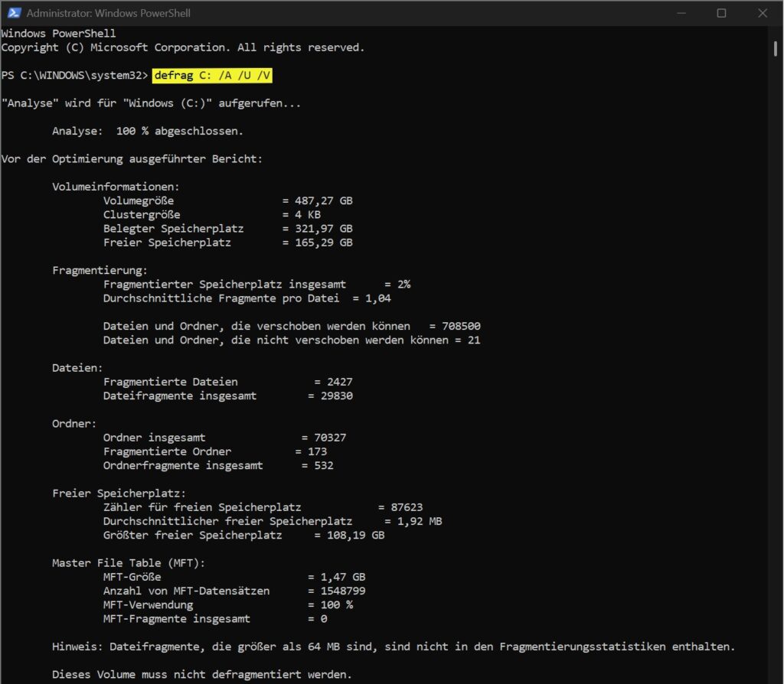Image resolution: width=784 pixels, height=684 pixels.
Task: Click the highlighted command 'defrag C: /A /U /V'
Action: point(212,76)
